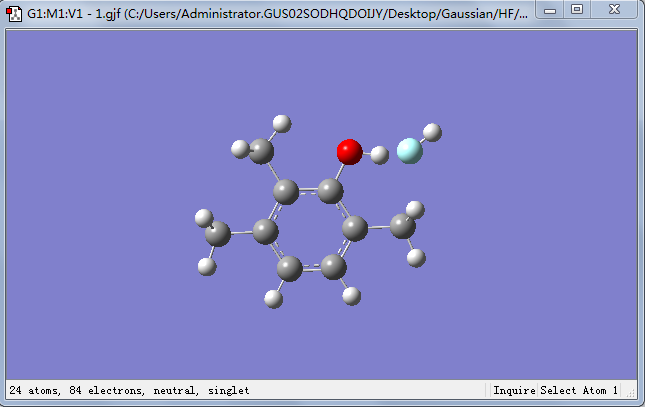Select the cyan fluorine atom

click(410, 151)
